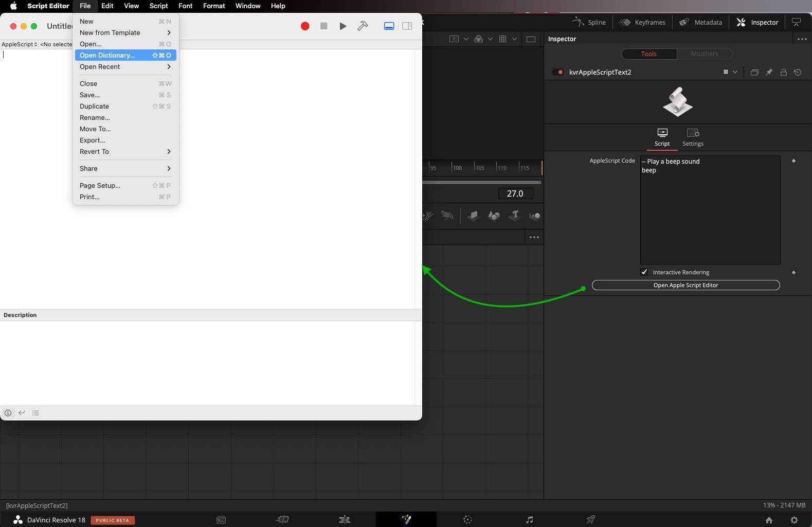Viewport: 812px width, 527px height.
Task: Show the result reply arrow icon
Action: click(22, 413)
